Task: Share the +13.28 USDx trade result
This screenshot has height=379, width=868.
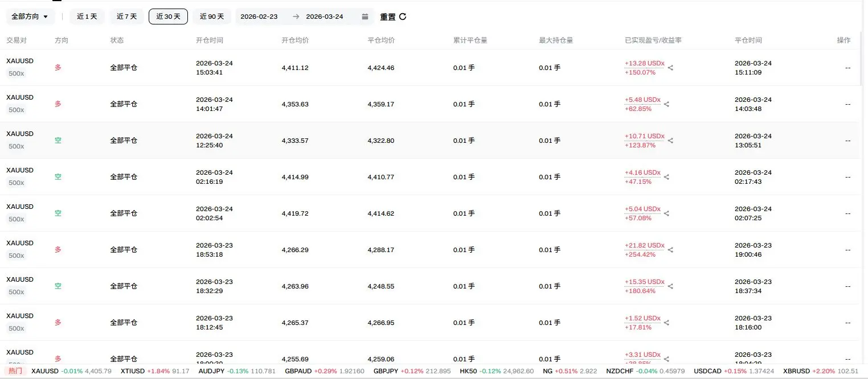Action: (670, 68)
